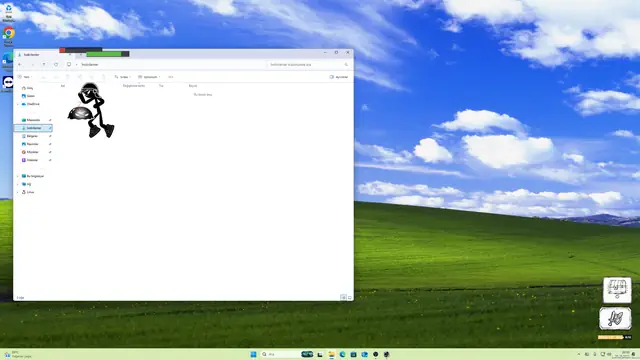Open Giriş in the sidebar
Screen dimensions: 640x360
(27, 88)
